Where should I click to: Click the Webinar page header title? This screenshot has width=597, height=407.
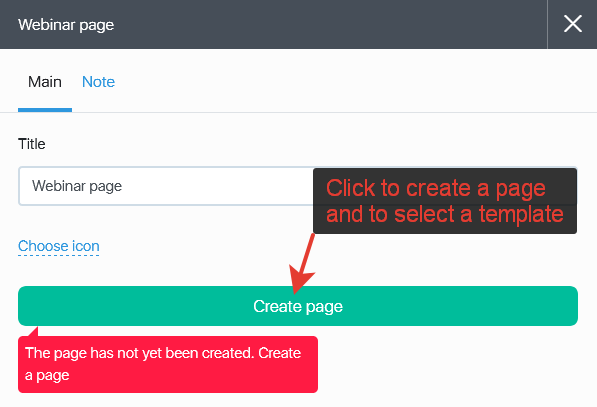[66, 25]
